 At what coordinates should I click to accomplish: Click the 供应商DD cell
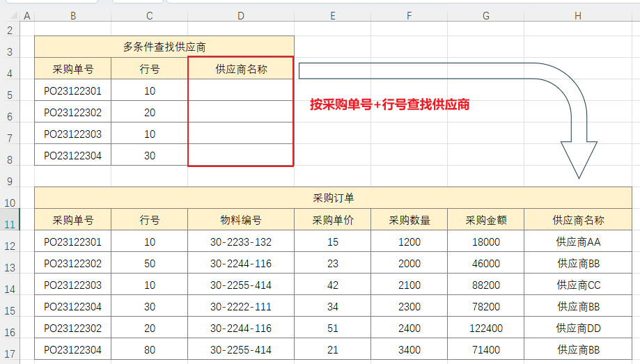[x=578, y=328]
